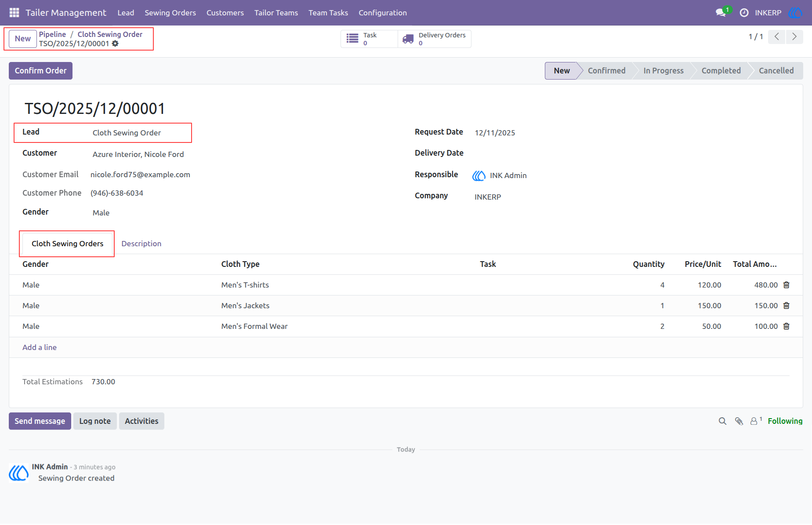Click the Confirm Order button

(40, 71)
